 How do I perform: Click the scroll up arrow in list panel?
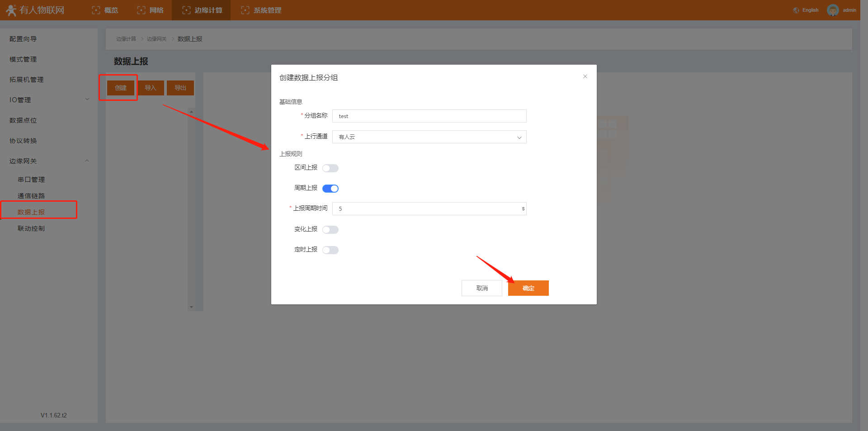point(191,111)
